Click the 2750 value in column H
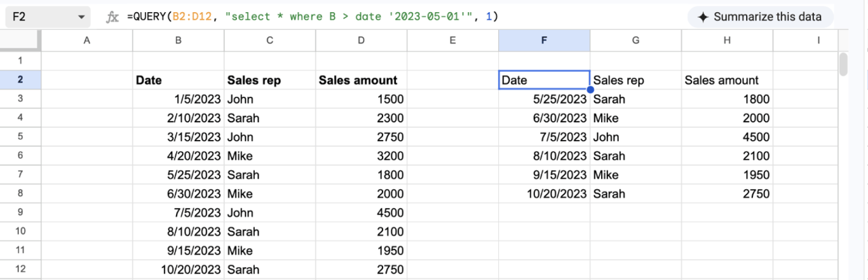This screenshot has width=868, height=280. [756, 194]
